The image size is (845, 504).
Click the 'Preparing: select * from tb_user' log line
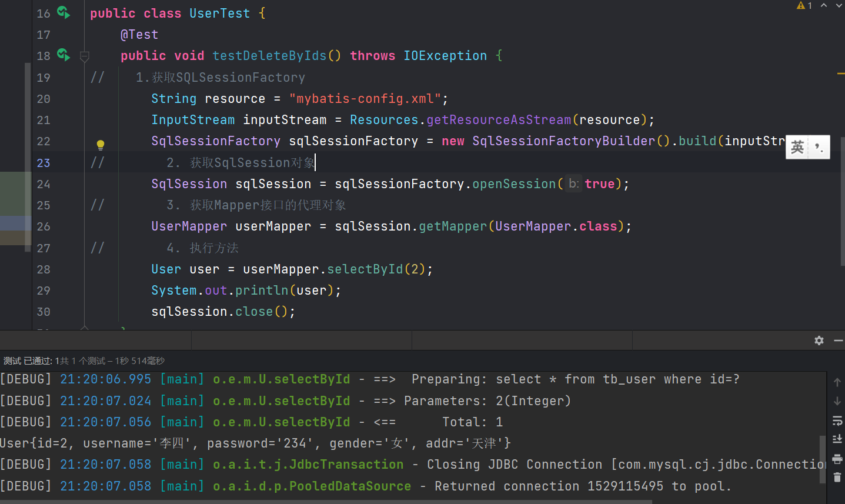pos(370,379)
